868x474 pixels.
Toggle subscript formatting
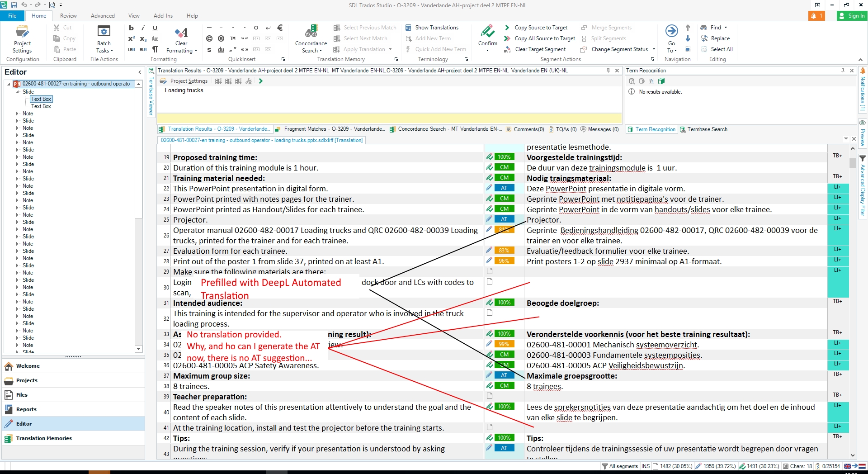coord(143,38)
